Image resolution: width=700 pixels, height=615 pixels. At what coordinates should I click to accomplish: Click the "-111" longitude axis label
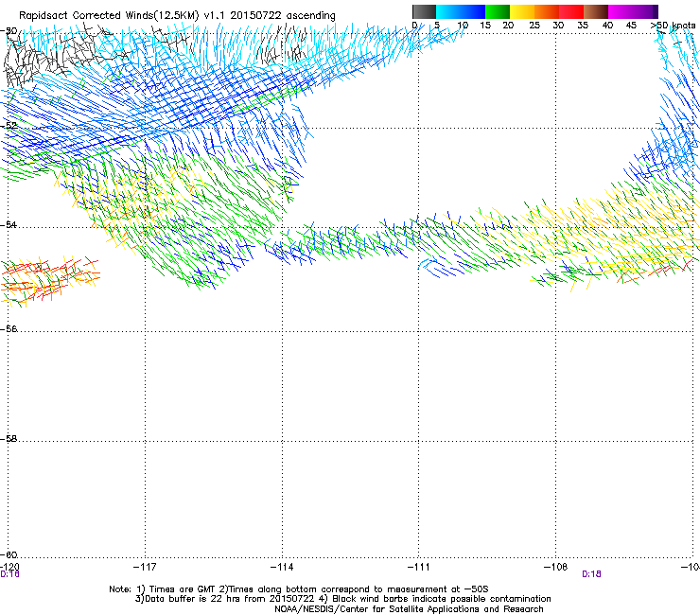tap(419, 567)
